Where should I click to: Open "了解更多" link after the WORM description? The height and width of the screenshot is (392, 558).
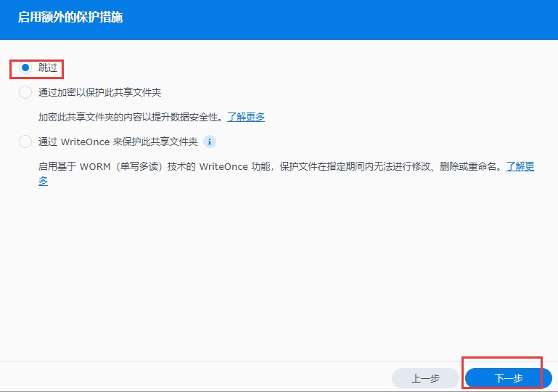(520, 166)
